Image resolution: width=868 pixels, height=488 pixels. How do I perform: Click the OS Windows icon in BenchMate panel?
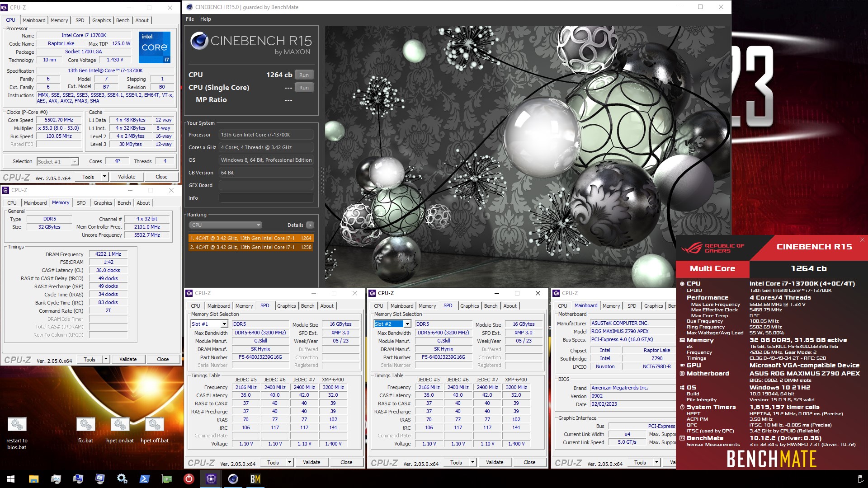tap(682, 388)
